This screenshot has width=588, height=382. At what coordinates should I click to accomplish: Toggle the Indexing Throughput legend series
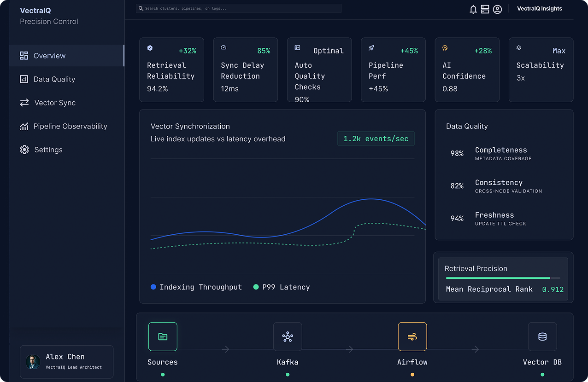(x=196, y=287)
